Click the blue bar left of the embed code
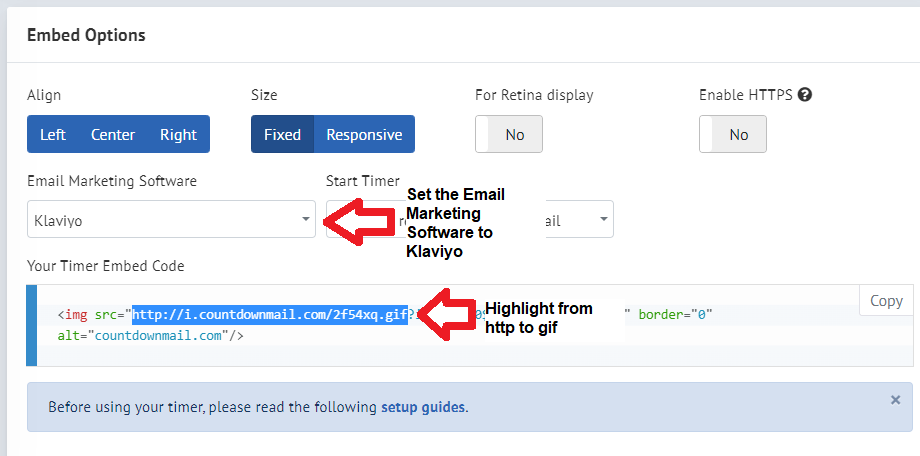The height and width of the screenshot is (456, 920). [32, 325]
